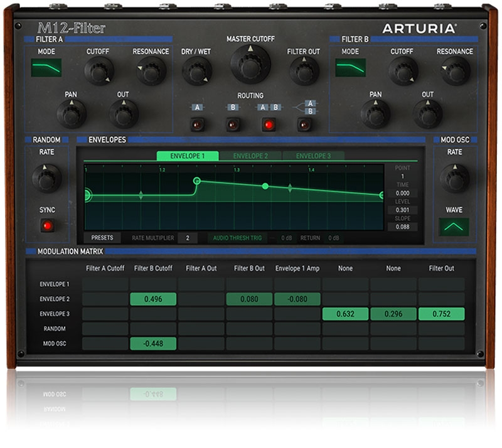The width and height of the screenshot is (502, 448).
Task: Click matrix cell 0.080 under Filter B Out
Action: pos(249,299)
